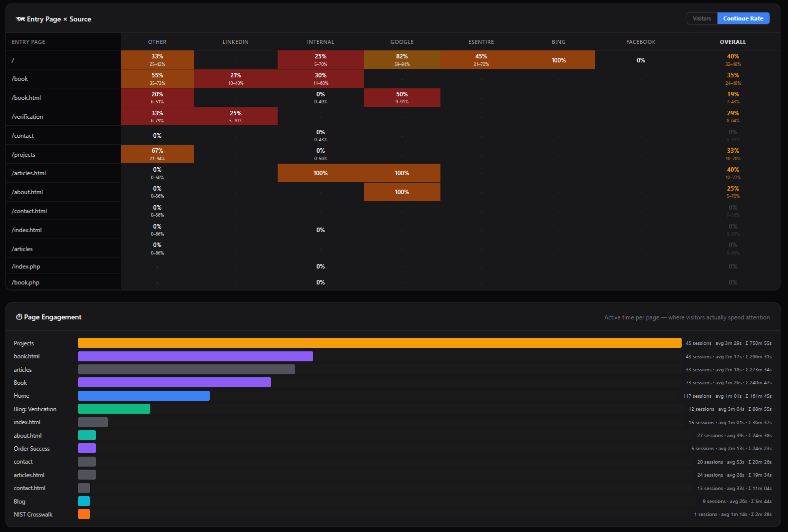Switch to the Visitors view toggle

pos(702,18)
